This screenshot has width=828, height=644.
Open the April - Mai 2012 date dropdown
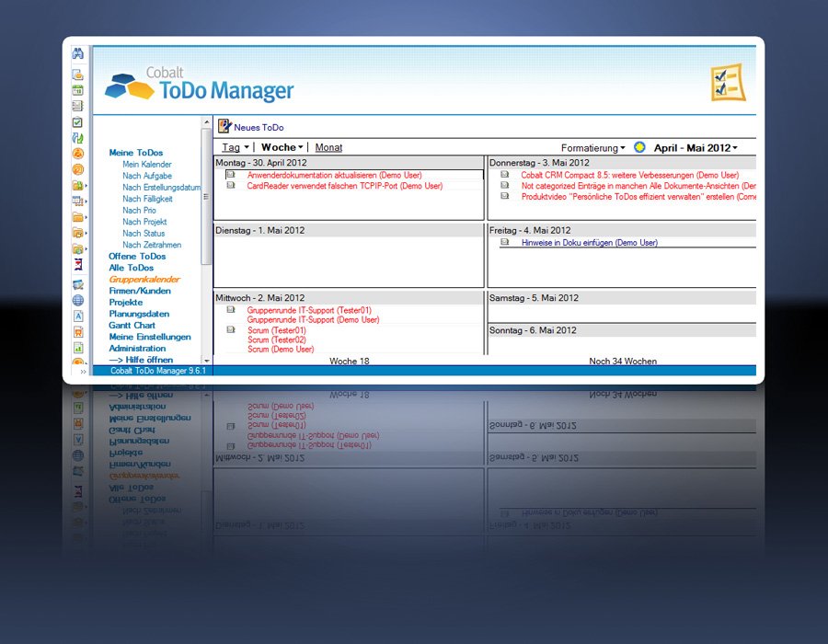coord(696,148)
